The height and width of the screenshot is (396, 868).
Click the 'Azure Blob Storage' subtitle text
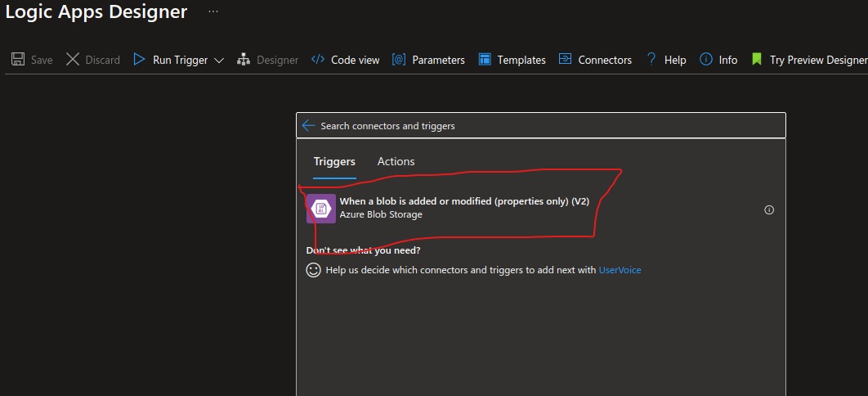381,214
